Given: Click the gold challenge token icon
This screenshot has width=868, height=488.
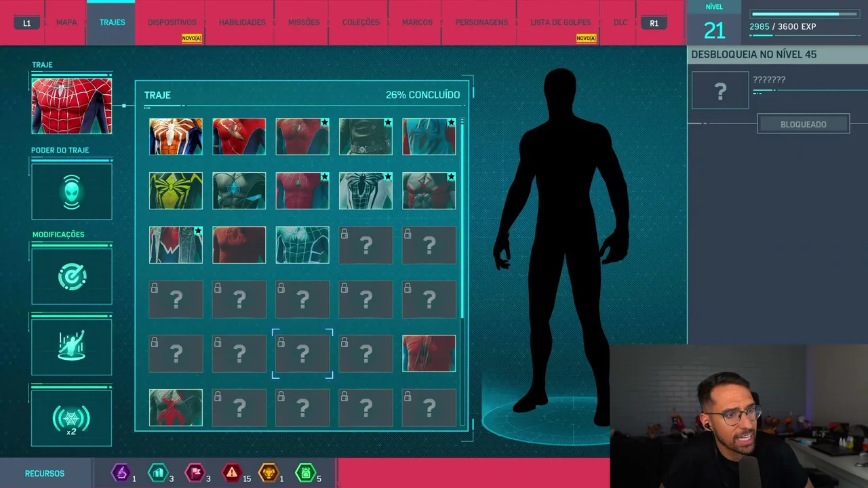Looking at the screenshot, I should [x=269, y=472].
